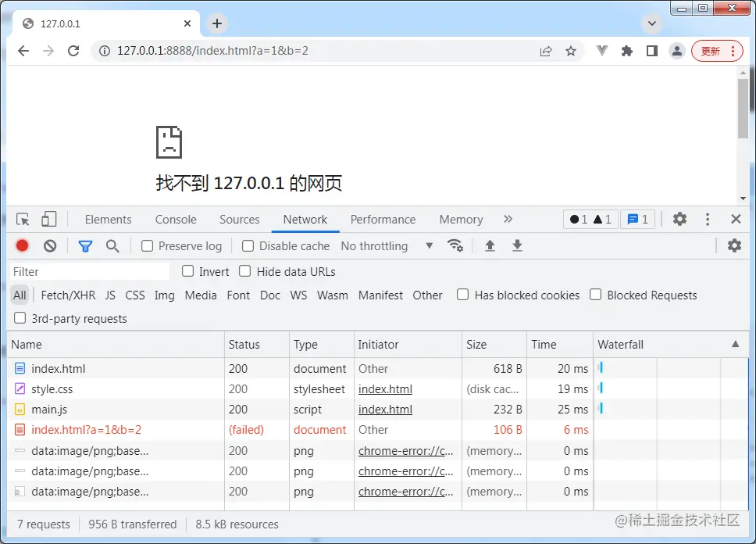Viewport: 756px width, 544px height.
Task: Check Blocked Requests
Action: pyautogui.click(x=595, y=295)
